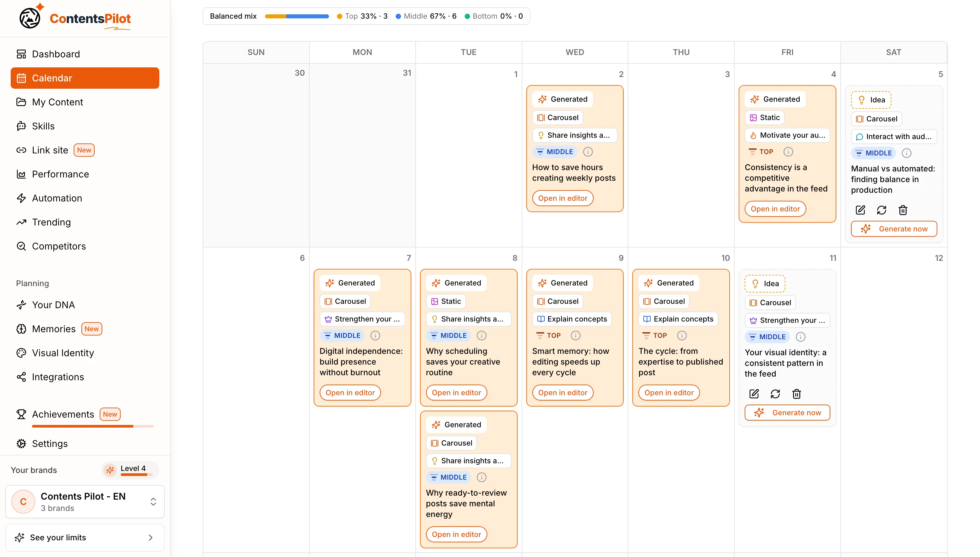Click the regenerate icon on Saturday 5 idea
980x557 pixels.
point(881,210)
